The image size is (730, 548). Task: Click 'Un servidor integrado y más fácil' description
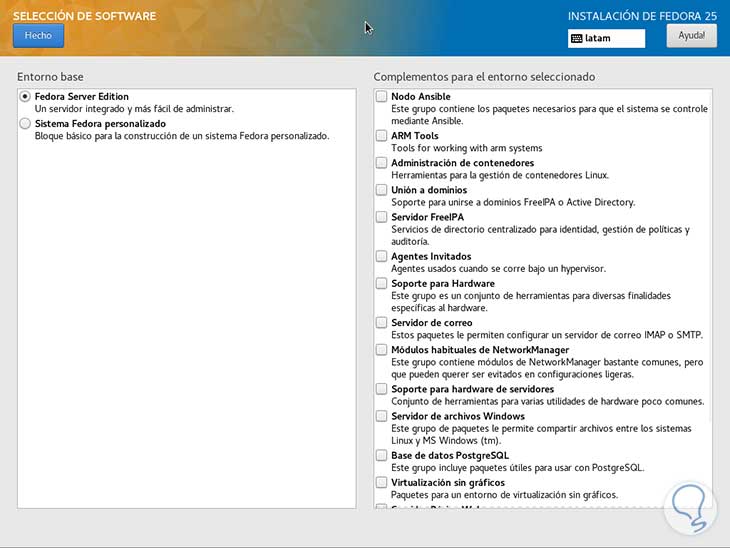point(134,108)
